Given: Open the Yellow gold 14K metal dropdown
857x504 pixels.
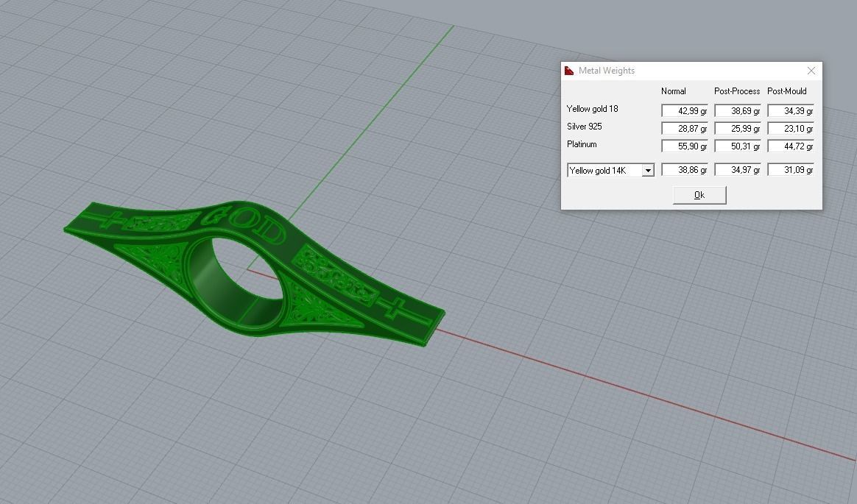Looking at the screenshot, I should pyautogui.click(x=648, y=171).
